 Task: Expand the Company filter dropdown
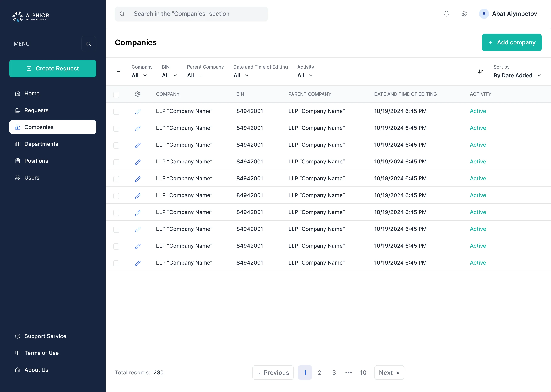(139, 76)
